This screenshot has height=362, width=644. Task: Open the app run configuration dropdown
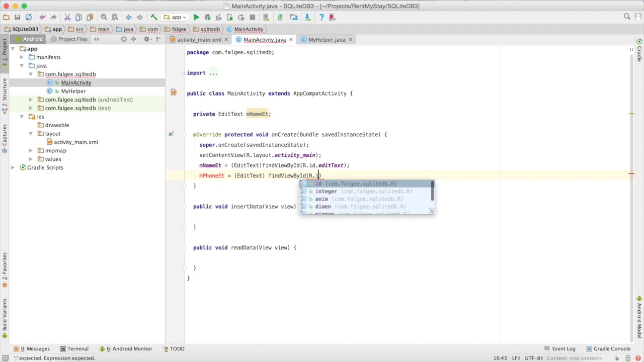[176, 17]
